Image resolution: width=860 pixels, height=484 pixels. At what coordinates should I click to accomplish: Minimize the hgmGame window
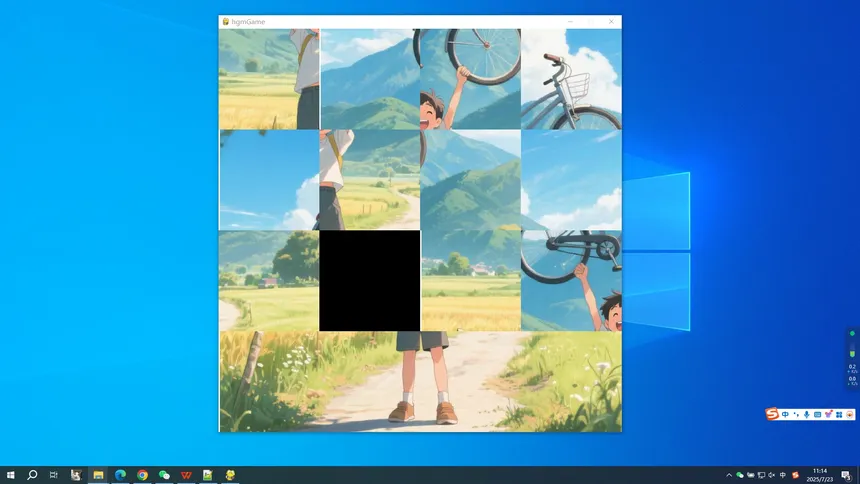(x=570, y=21)
